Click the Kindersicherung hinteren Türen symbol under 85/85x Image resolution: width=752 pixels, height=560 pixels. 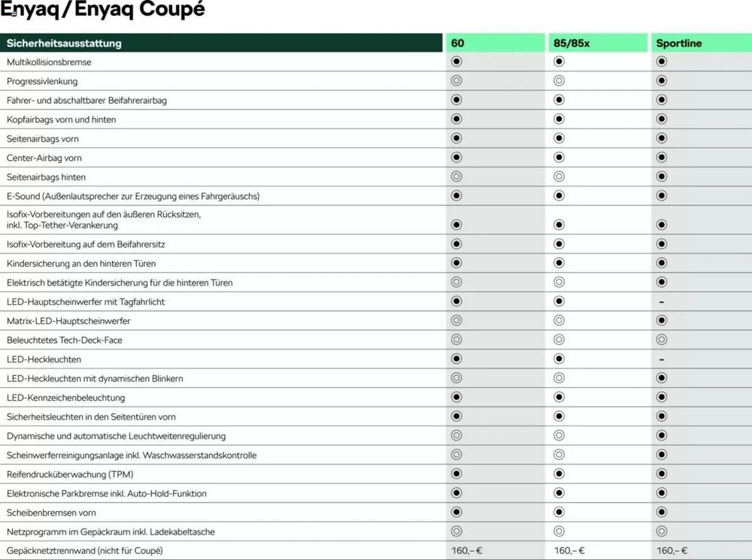tap(559, 263)
